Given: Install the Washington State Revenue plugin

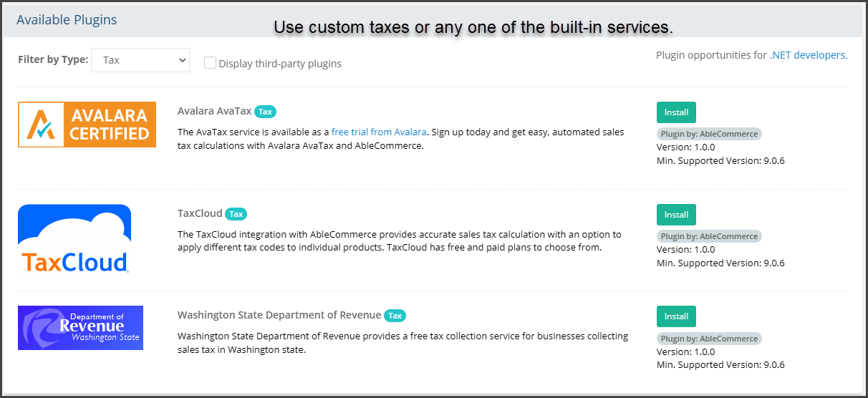Looking at the screenshot, I should point(676,316).
